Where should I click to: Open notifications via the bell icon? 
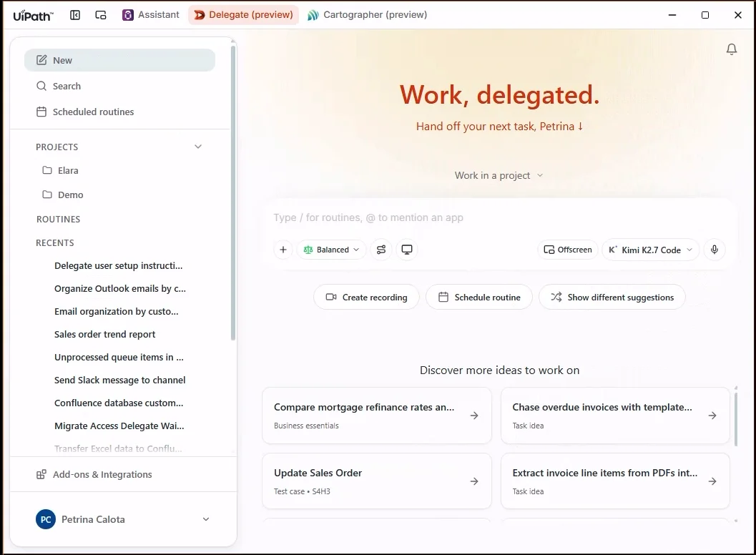tap(732, 49)
